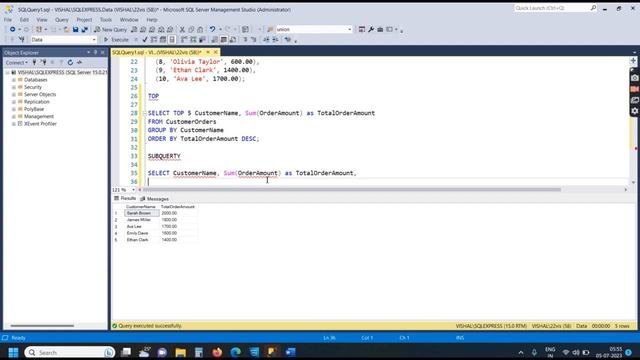Open File Explorer from the taskbar
The image size is (640, 360).
(180, 352)
